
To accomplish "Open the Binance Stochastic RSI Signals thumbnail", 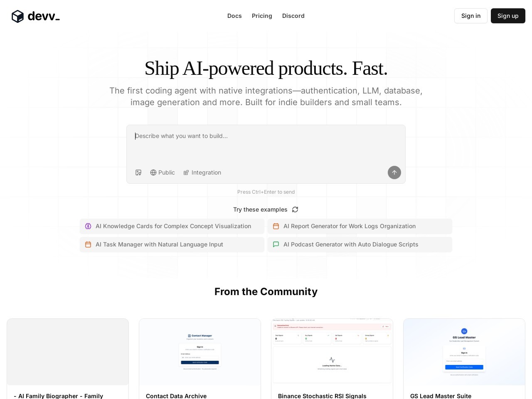I will pos(332,352).
